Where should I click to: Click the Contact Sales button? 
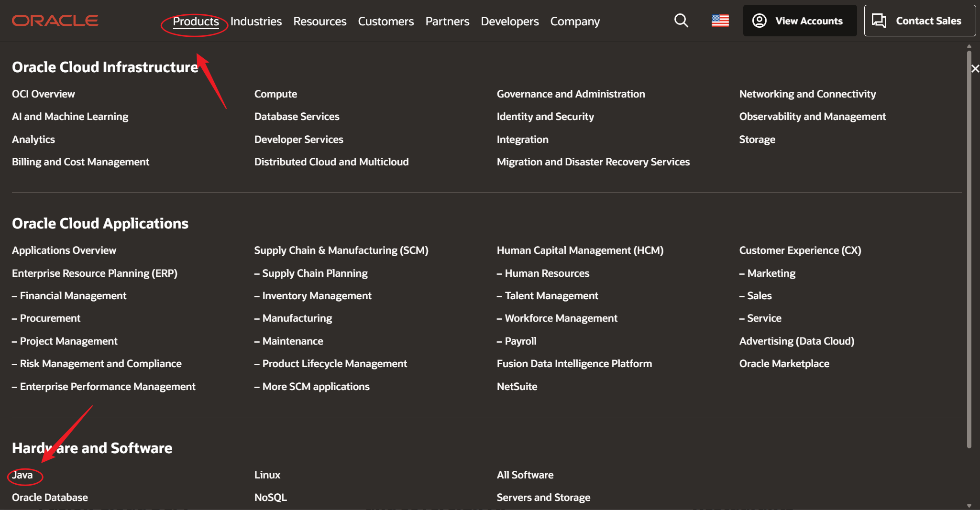920,21
